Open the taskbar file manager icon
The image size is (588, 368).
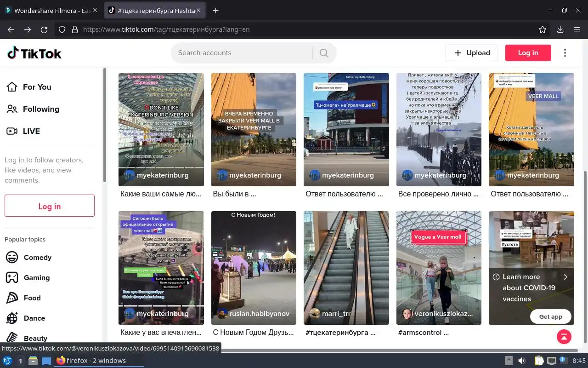[x=33, y=361]
